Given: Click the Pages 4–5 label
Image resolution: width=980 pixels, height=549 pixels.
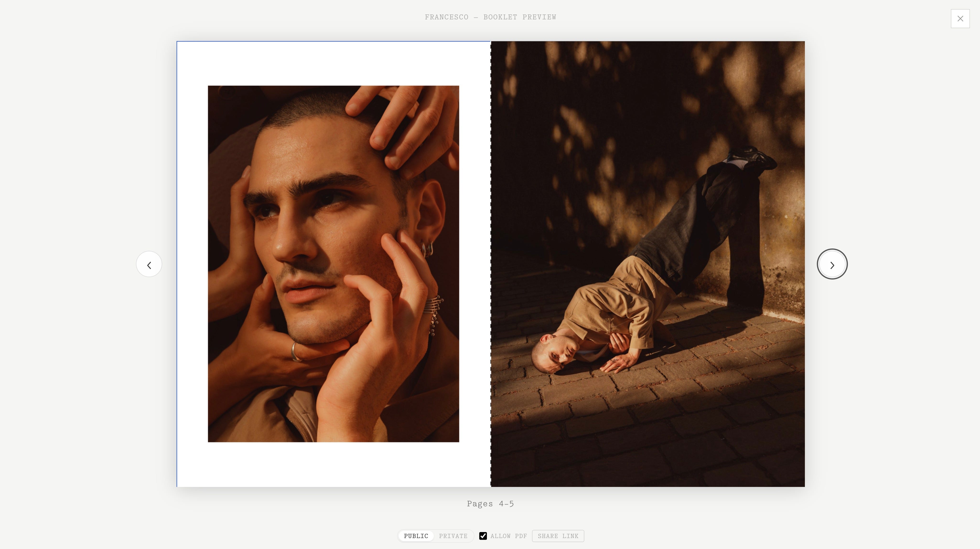Looking at the screenshot, I should (x=490, y=504).
